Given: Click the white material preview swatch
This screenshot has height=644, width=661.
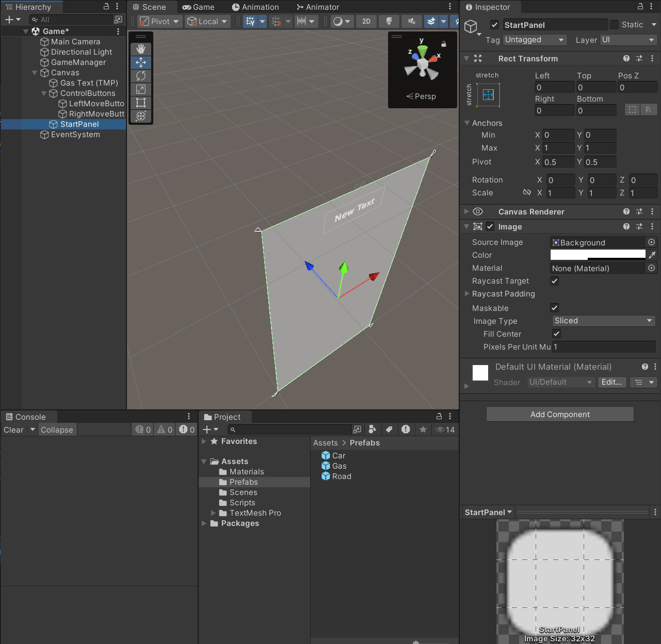Looking at the screenshot, I should [480, 372].
